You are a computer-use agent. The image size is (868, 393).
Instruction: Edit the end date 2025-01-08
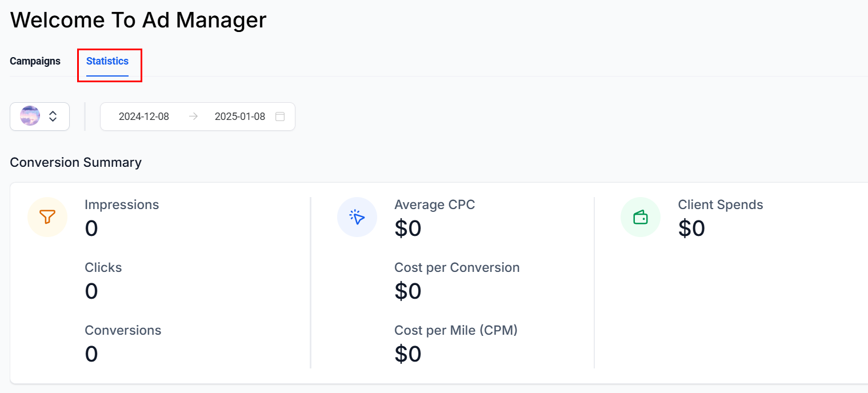tap(240, 117)
